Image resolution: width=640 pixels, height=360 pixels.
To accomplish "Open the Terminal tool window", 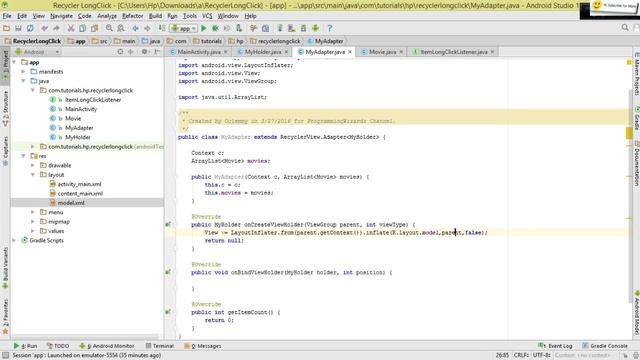I will (160, 346).
